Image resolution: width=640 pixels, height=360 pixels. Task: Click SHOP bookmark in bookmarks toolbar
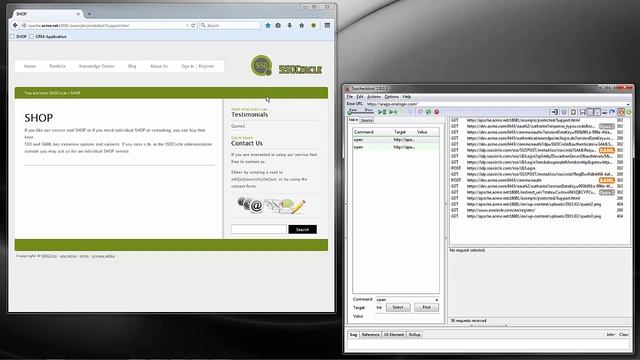pos(18,37)
